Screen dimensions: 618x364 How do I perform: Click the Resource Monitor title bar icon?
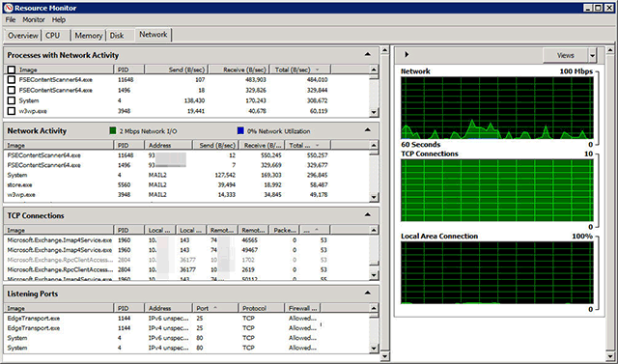[x=9, y=8]
